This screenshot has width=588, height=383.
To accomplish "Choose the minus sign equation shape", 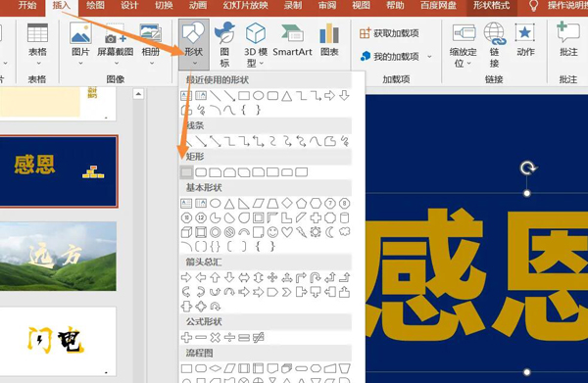I will (201, 338).
